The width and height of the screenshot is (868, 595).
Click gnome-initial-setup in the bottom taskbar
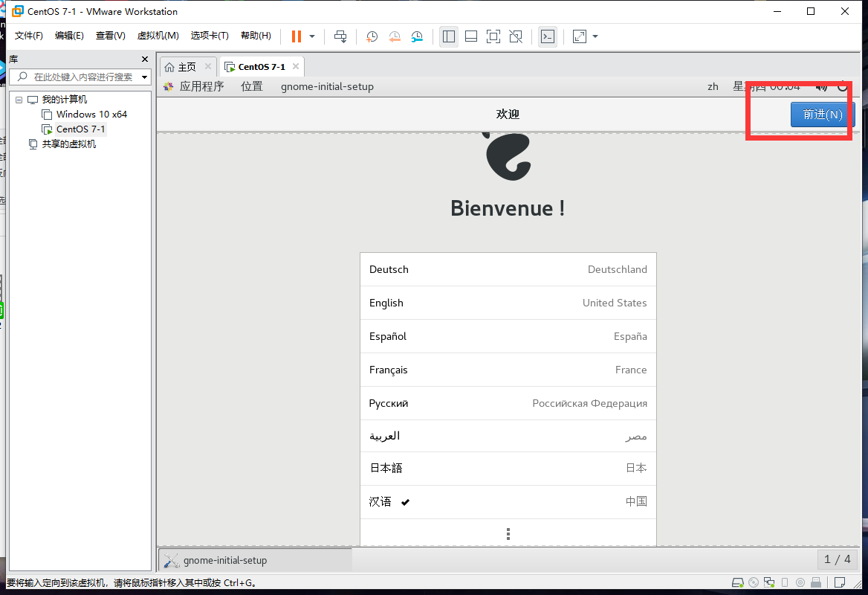tap(255, 560)
